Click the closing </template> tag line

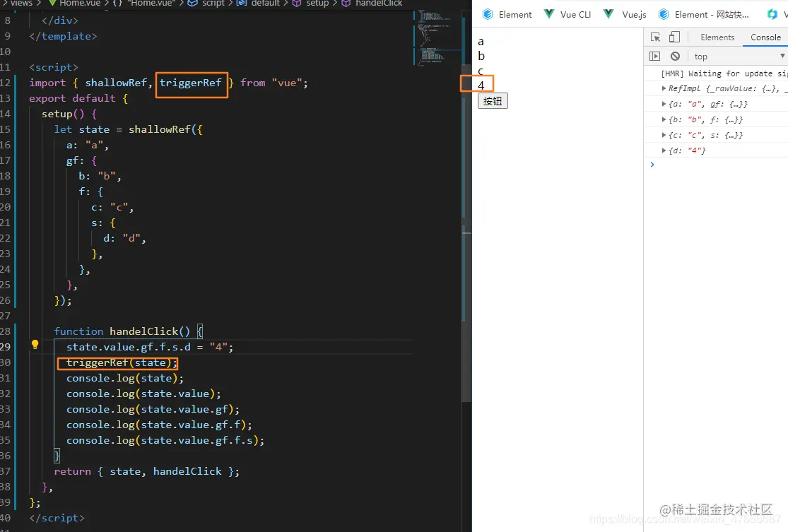tap(63, 36)
